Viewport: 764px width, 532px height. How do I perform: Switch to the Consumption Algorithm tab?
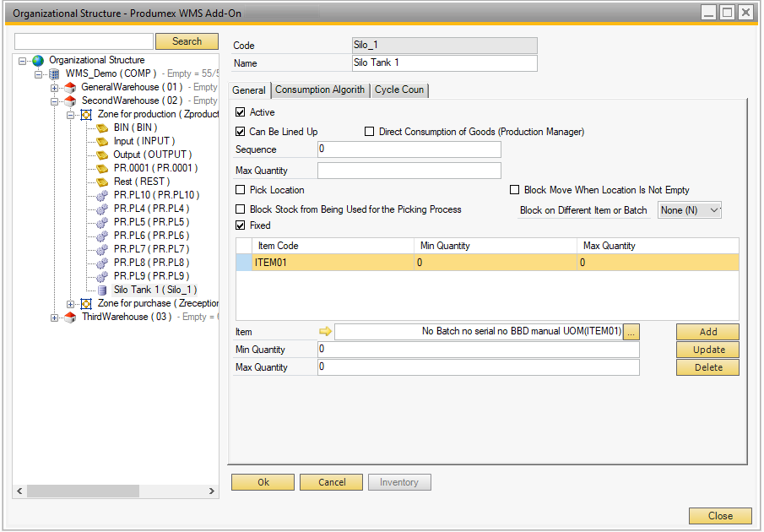tap(320, 90)
